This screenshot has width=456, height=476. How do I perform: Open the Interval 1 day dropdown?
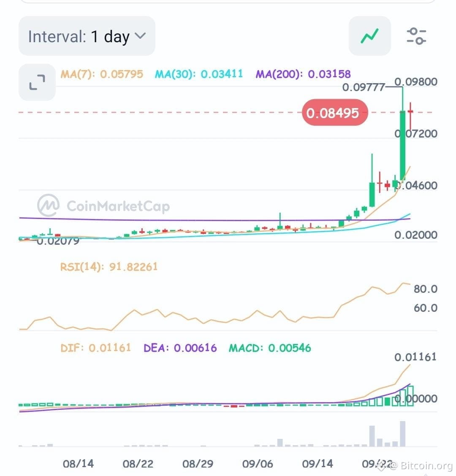pyautogui.click(x=87, y=36)
